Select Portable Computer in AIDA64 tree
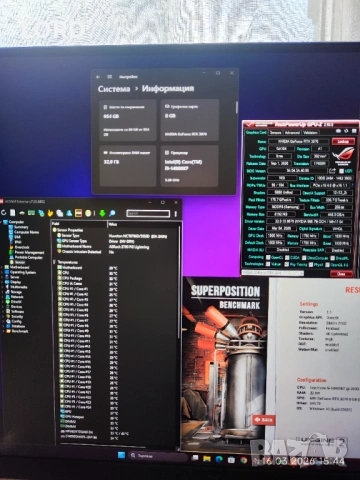The height and width of the screenshot is (480, 360). (28, 257)
